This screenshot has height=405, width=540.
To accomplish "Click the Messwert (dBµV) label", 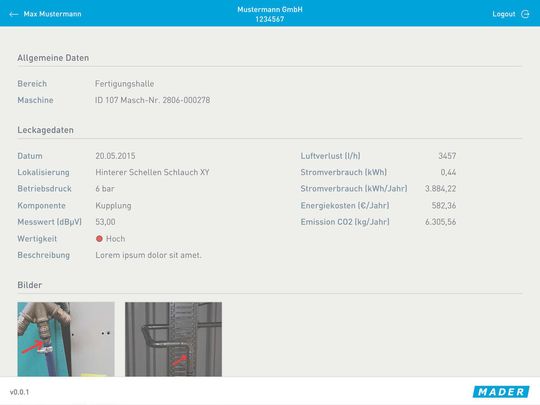I will click(50, 222).
